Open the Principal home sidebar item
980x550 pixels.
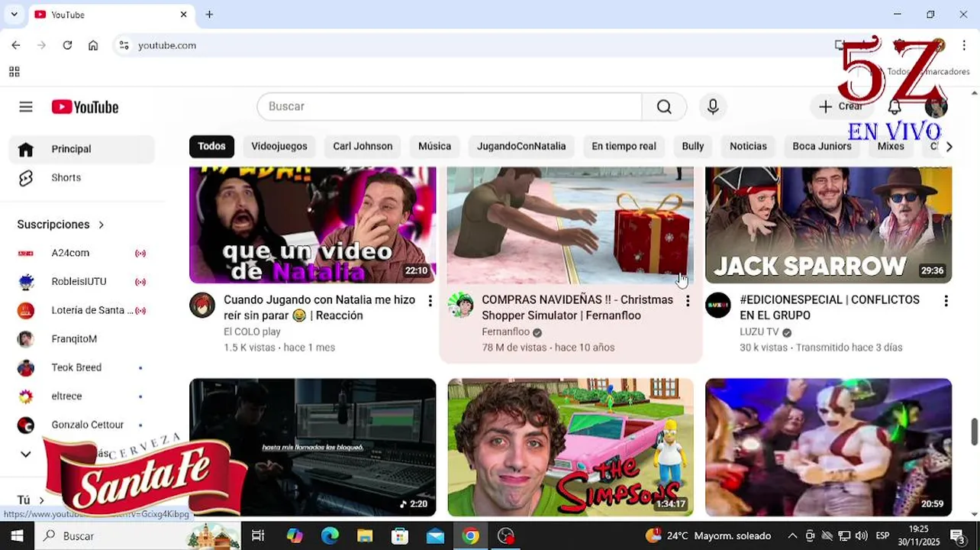(82, 149)
